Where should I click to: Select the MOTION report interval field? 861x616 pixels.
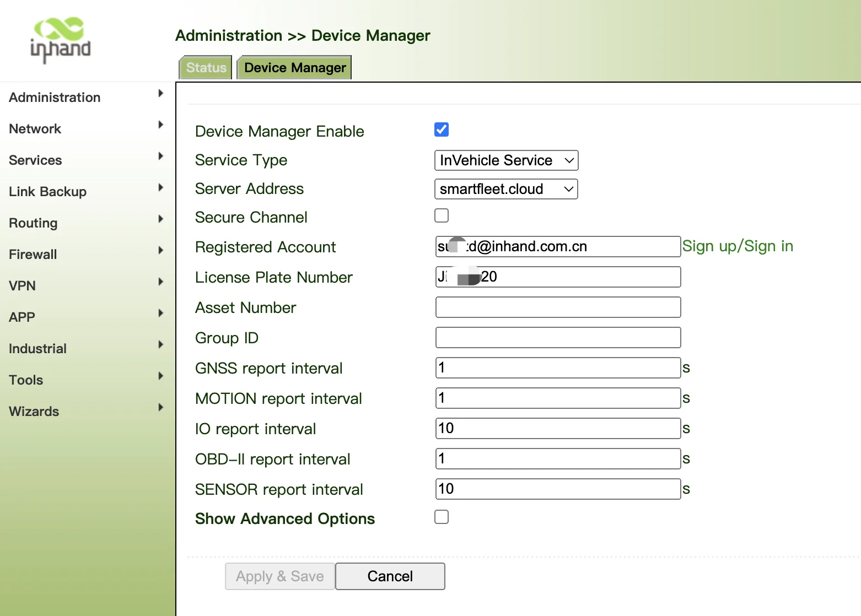(x=558, y=398)
